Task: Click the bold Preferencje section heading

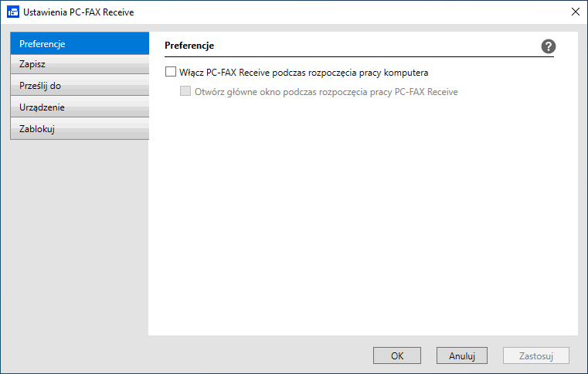Action: coord(189,46)
